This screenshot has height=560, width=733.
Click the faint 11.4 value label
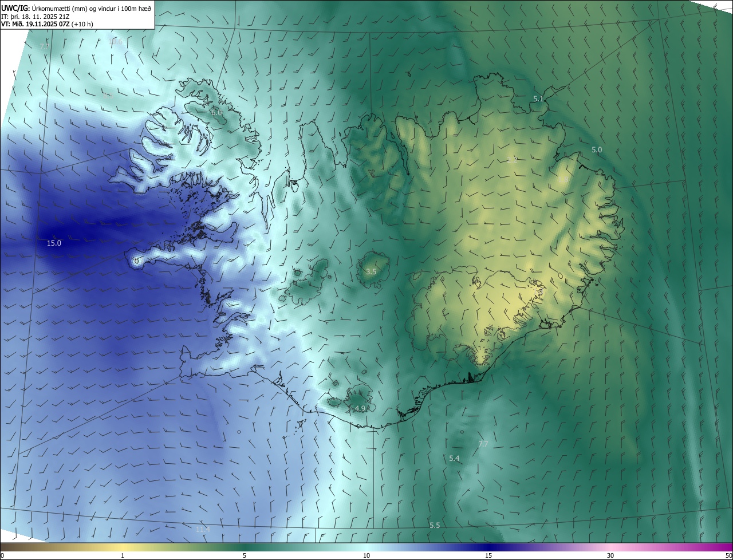203,530
